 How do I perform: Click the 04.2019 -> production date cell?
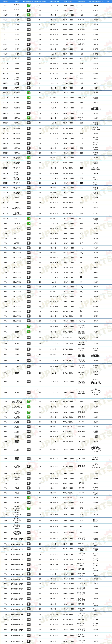click(x=54, y=321)
